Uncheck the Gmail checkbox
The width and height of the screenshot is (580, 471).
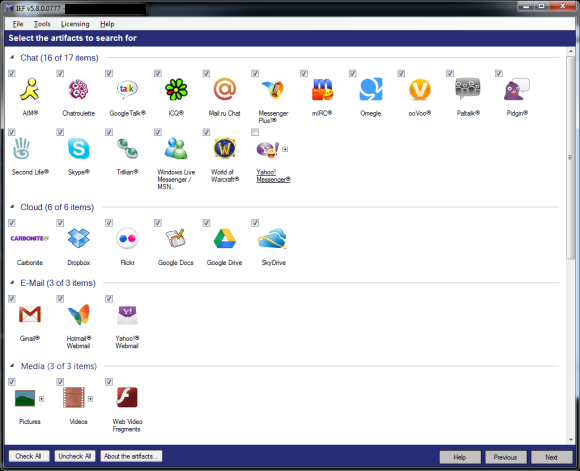pyautogui.click(x=12, y=299)
